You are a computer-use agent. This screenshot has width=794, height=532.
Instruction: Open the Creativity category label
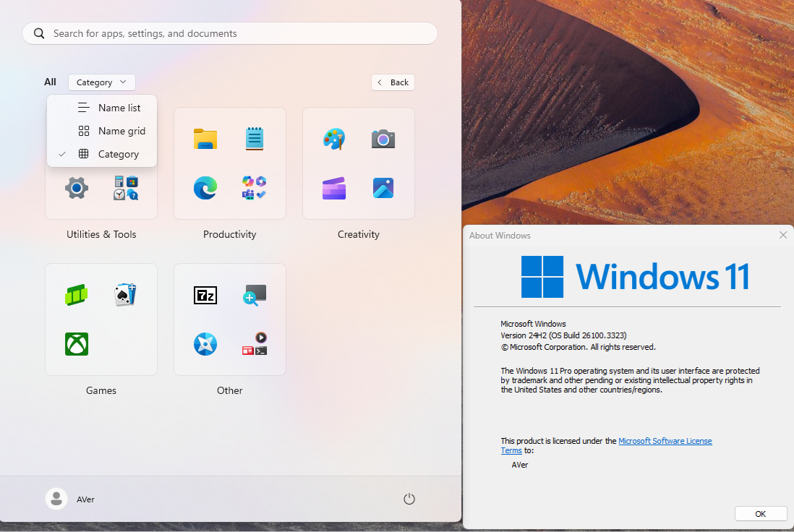pos(359,234)
